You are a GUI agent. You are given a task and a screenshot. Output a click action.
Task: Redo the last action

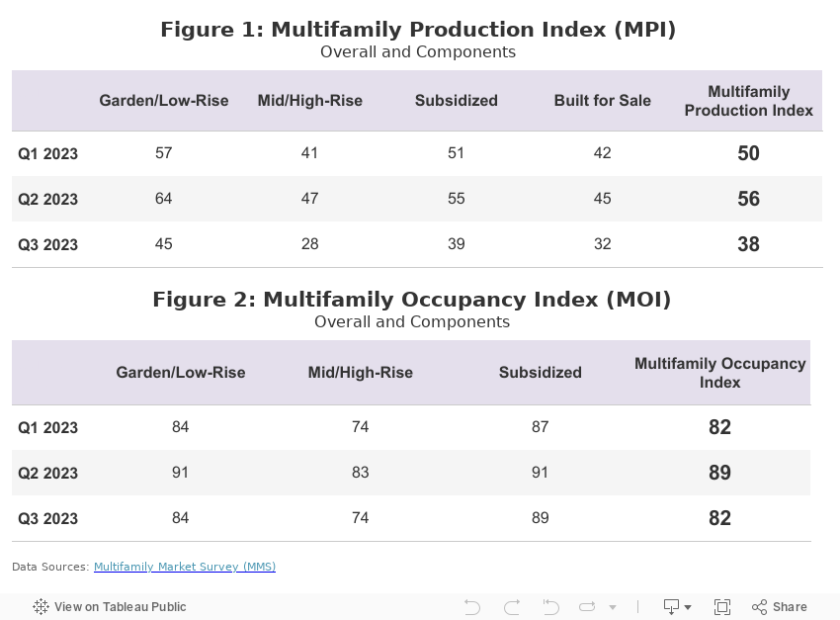click(512, 607)
